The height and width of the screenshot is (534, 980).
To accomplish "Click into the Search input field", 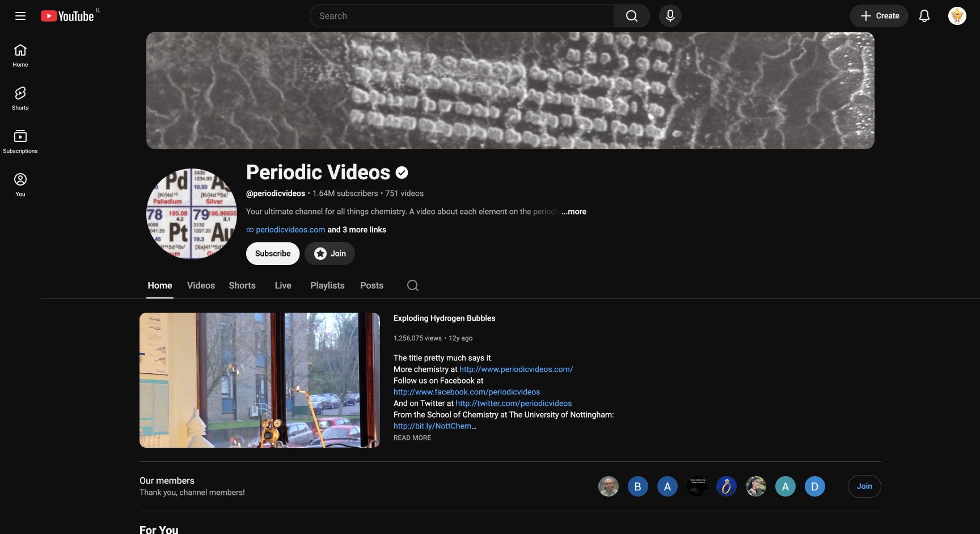I will tap(462, 16).
